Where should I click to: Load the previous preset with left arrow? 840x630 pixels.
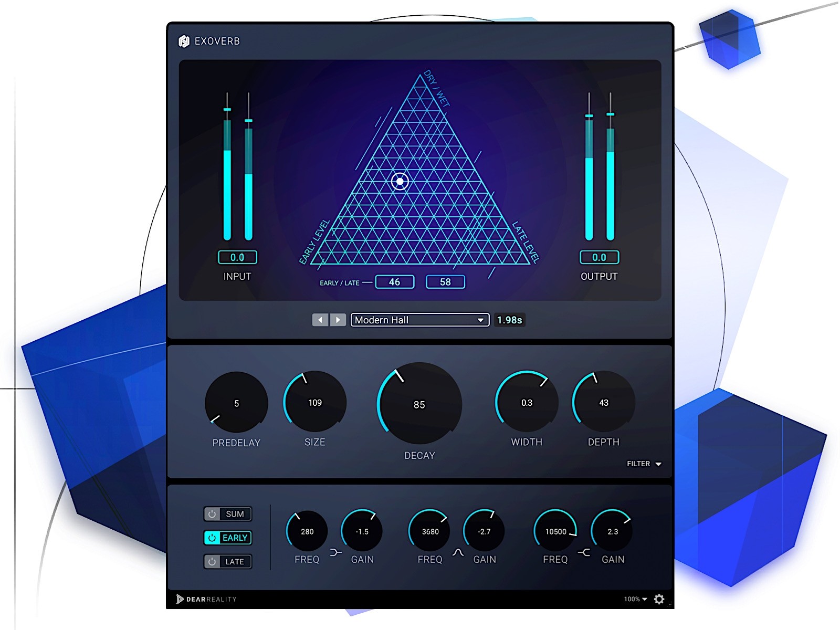coord(320,320)
